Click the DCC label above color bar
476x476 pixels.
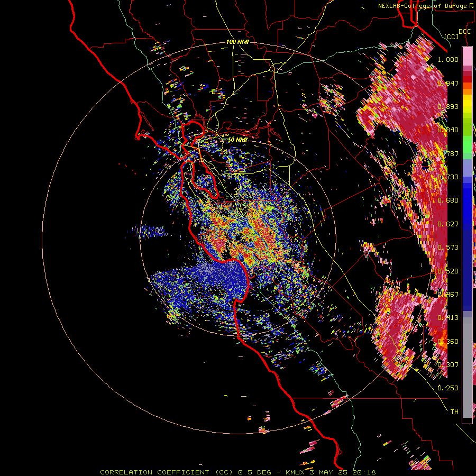[464, 32]
